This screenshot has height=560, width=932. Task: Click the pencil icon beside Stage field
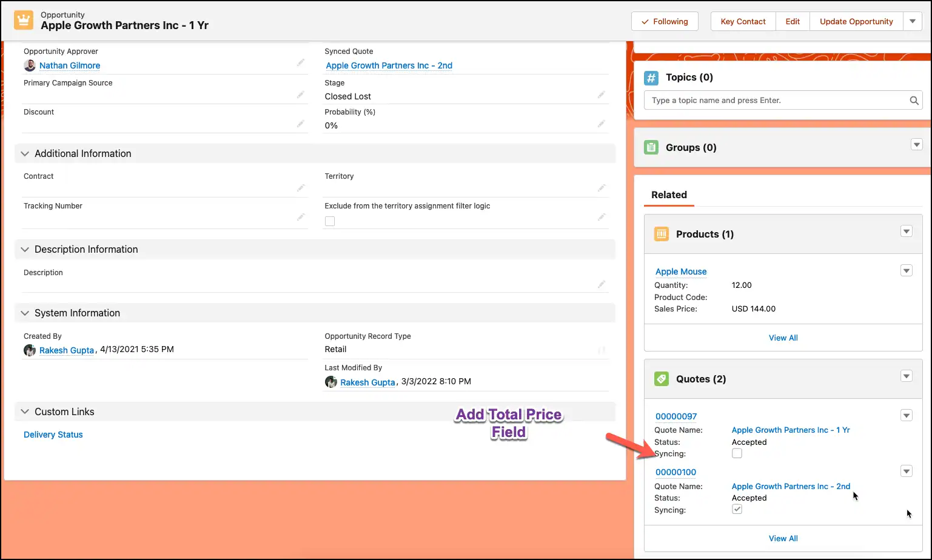(601, 95)
